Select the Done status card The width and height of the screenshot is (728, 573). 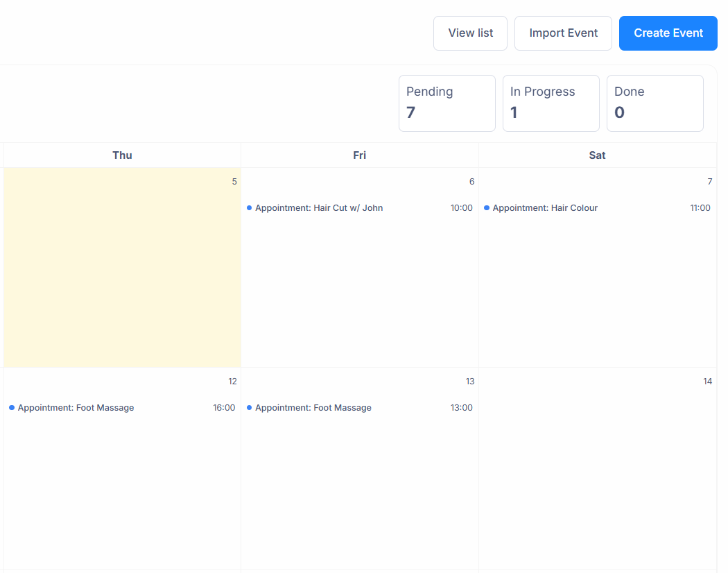pos(655,103)
